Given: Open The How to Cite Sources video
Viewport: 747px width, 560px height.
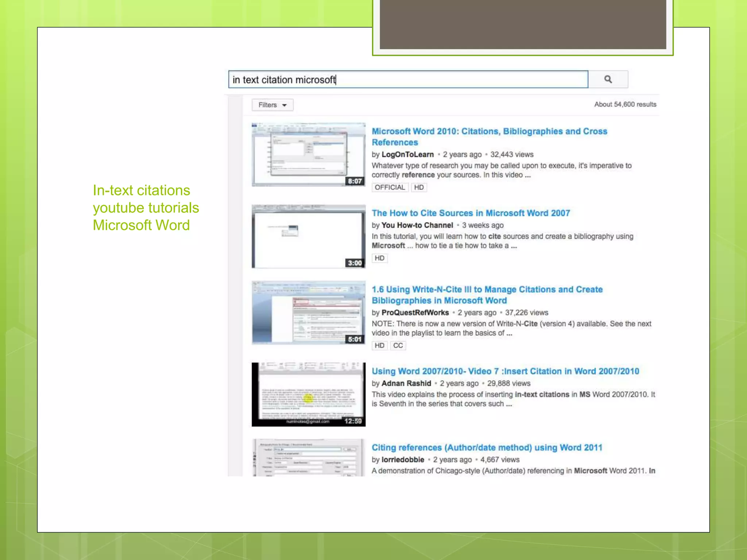Looking at the screenshot, I should [471, 213].
